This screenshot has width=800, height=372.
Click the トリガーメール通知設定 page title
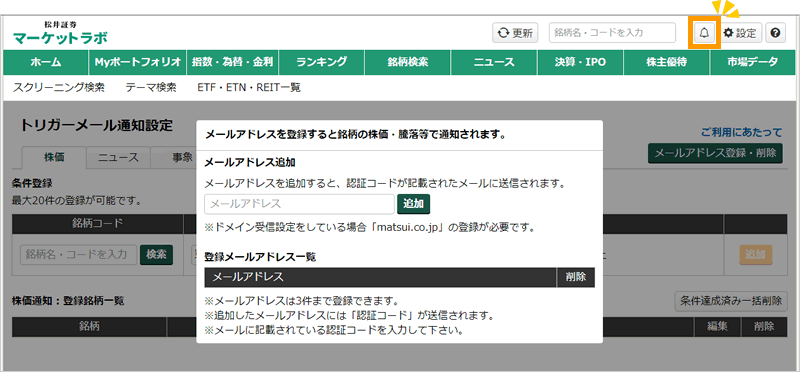[97, 126]
